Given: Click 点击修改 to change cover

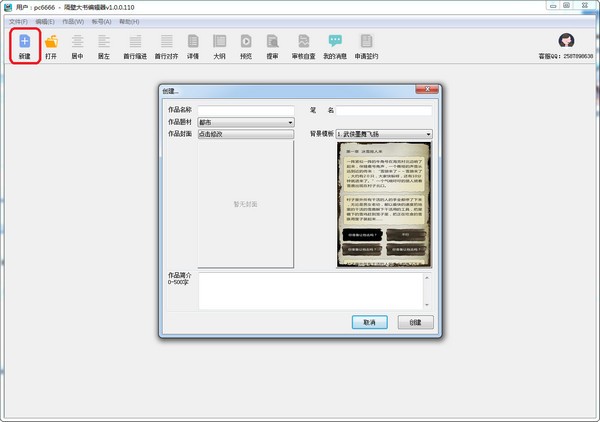Looking at the screenshot, I should tap(245, 133).
